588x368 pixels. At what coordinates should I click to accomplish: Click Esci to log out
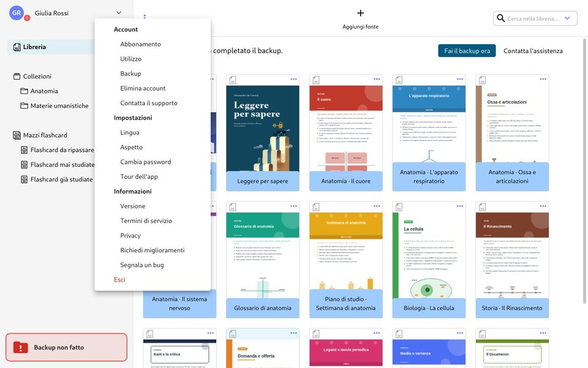click(x=119, y=280)
